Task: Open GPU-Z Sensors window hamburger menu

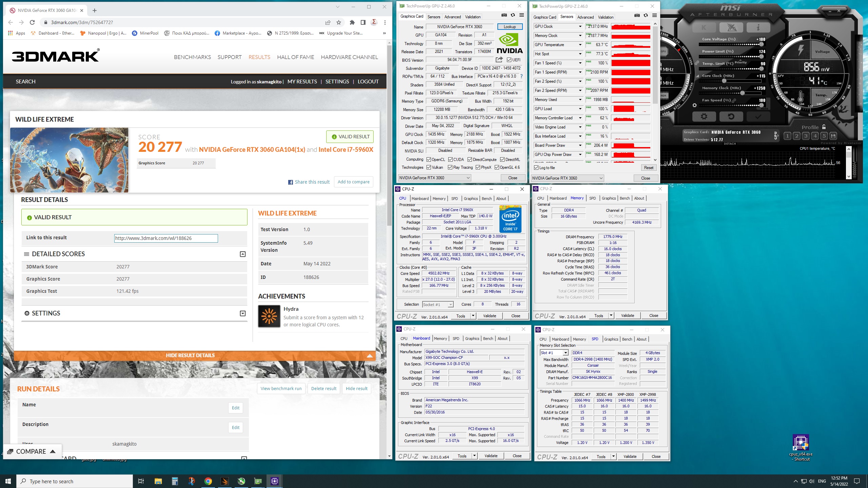Action: click(654, 16)
